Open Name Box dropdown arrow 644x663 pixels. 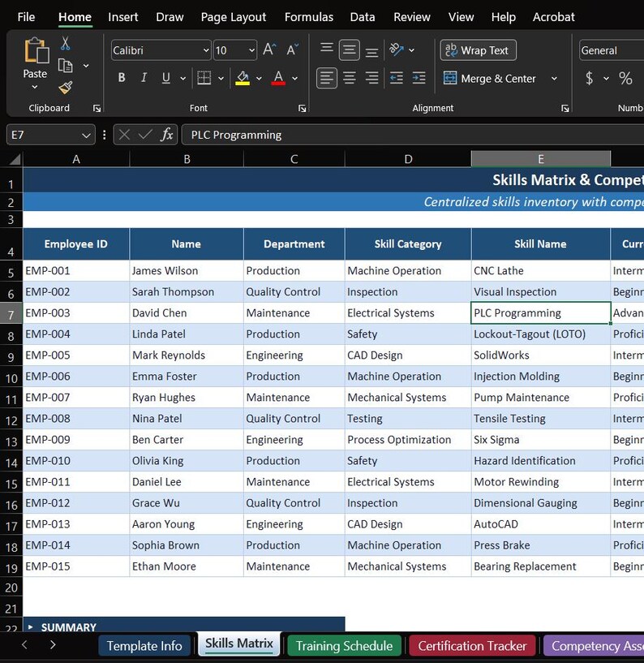pyautogui.click(x=86, y=136)
